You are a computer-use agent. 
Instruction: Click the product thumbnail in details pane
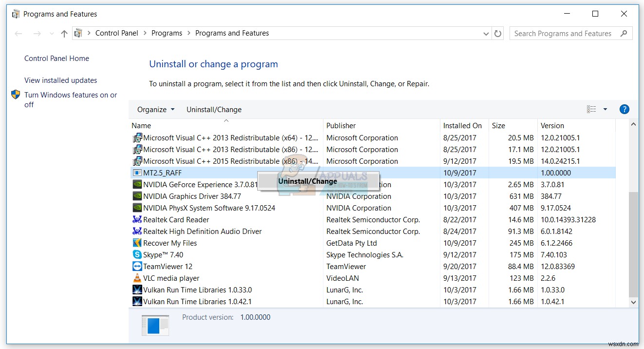coord(155,325)
